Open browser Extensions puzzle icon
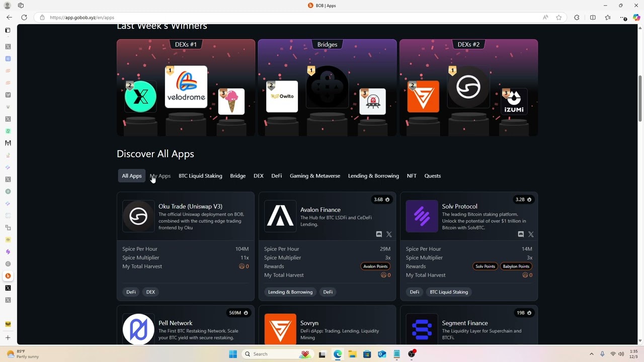Viewport: 644px width, 362px height. click(577, 18)
